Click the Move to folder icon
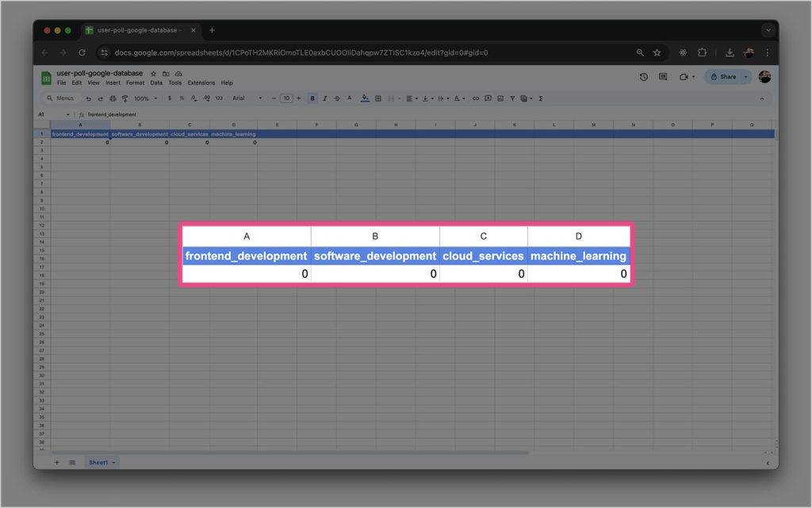Viewport: 812px width, 508px height. (166, 74)
